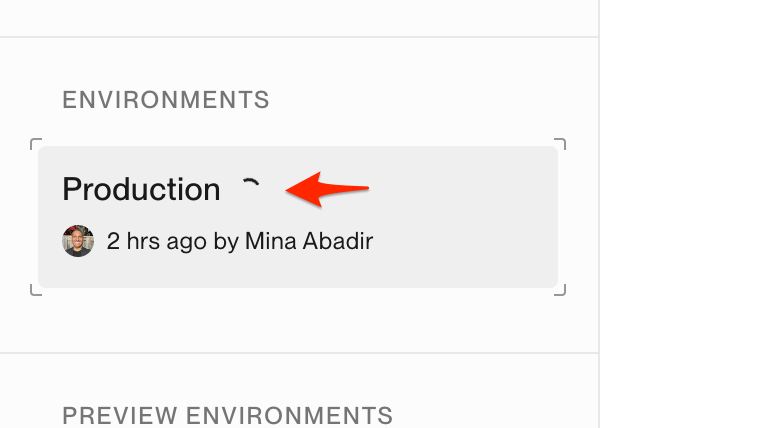The height and width of the screenshot is (428, 782).
Task: Click the red arrow annotation
Action: [x=327, y=189]
